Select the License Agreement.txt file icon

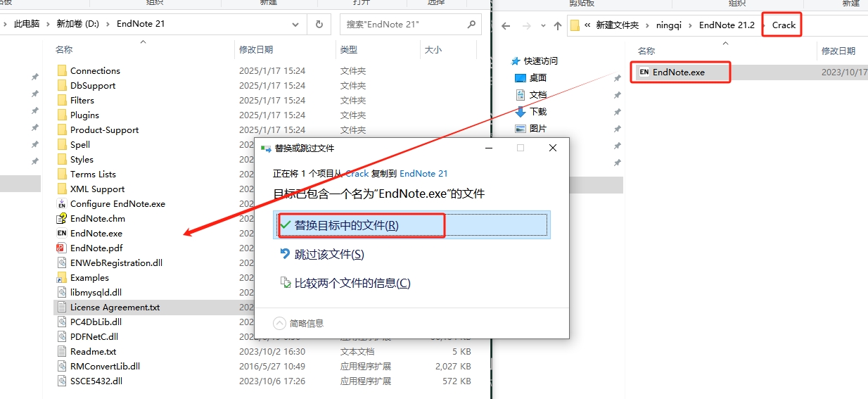(x=61, y=307)
